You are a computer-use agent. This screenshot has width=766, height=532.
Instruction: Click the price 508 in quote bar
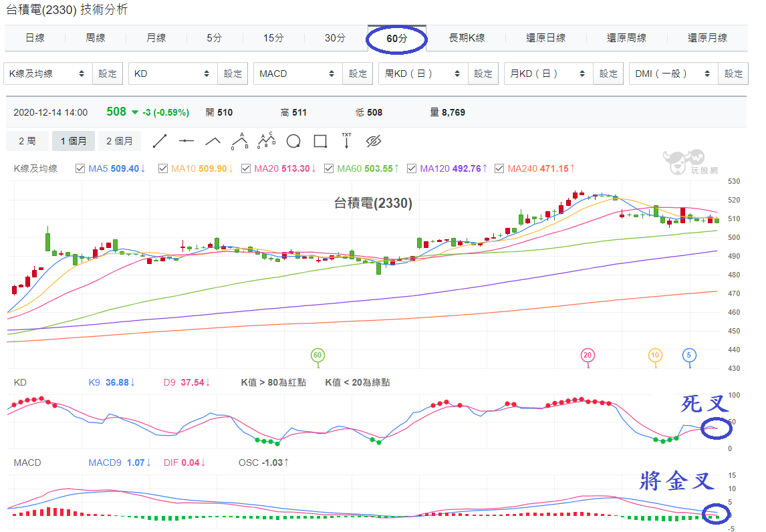point(116,112)
